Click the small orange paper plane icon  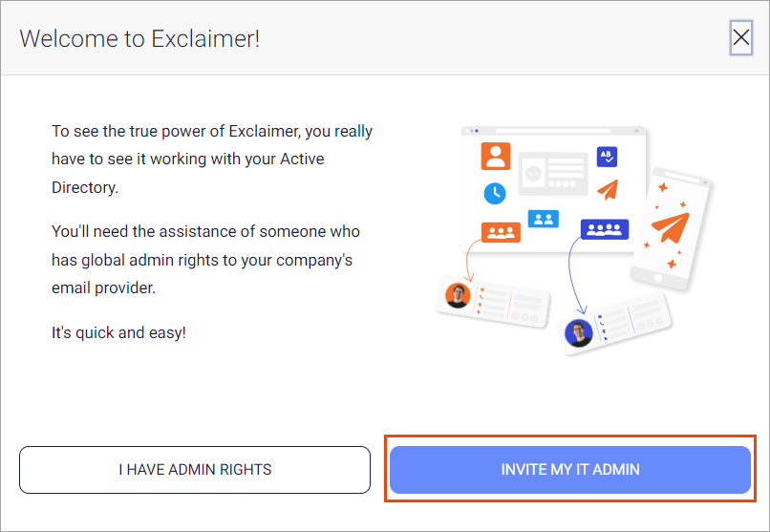(x=608, y=189)
